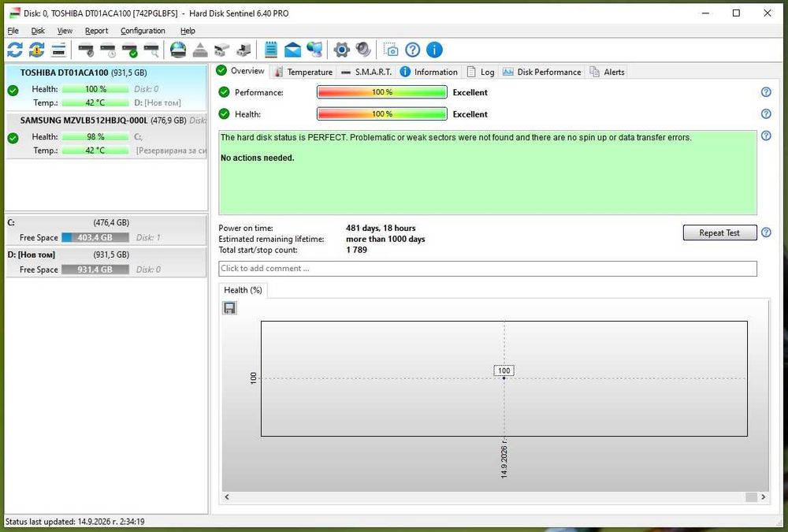Click the blue envelope e-mail icon
The image size is (788, 532).
click(x=292, y=50)
